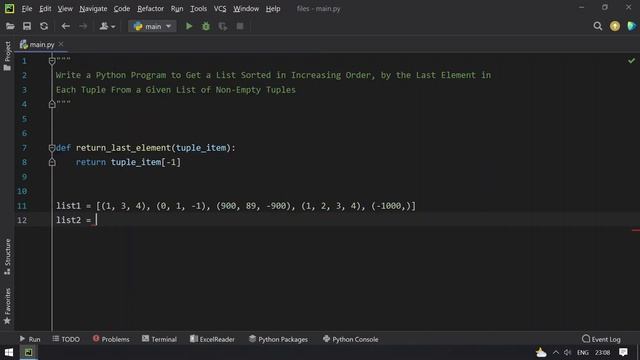Collapse the return_last_element function fold

(x=52, y=148)
